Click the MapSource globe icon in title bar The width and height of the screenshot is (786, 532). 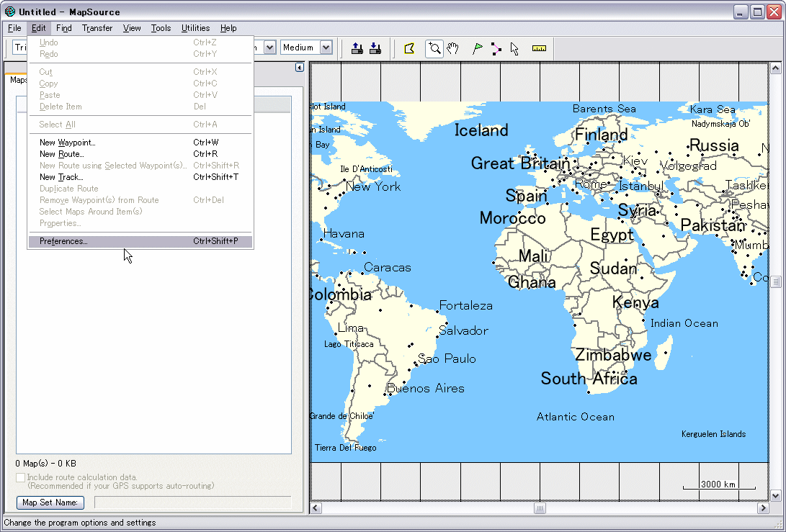tap(9, 11)
